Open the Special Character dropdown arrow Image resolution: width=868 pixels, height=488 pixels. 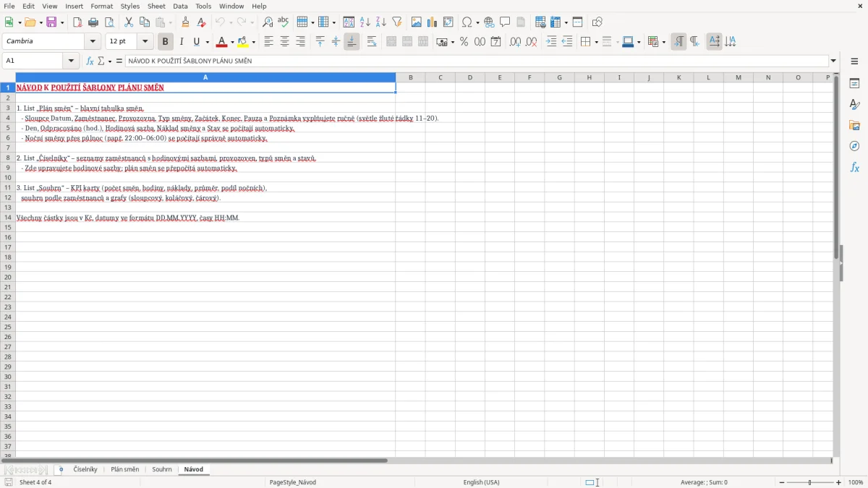[x=477, y=22]
